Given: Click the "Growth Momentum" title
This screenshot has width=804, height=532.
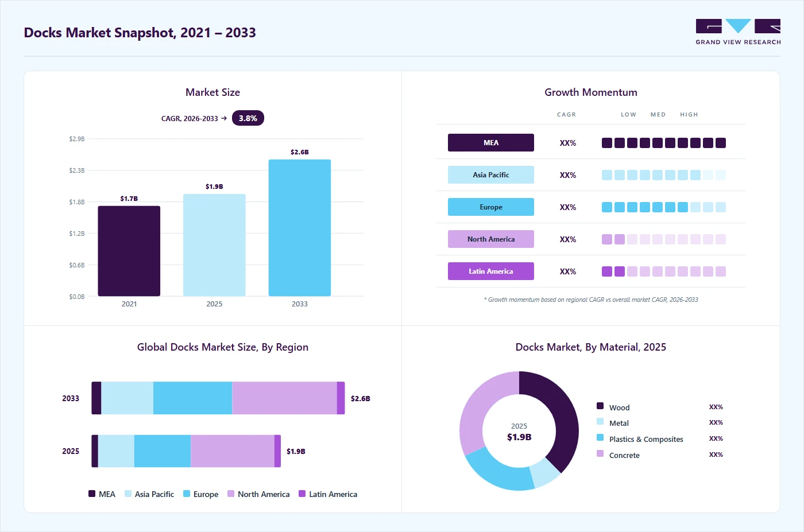Looking at the screenshot, I should coord(591,92).
